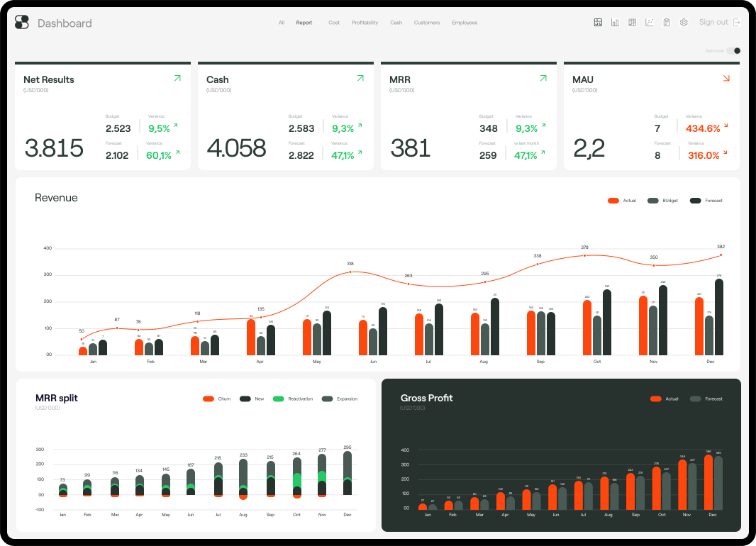Click the 378 Oct point on Revenue line
This screenshot has height=546, width=756.
pos(585,256)
